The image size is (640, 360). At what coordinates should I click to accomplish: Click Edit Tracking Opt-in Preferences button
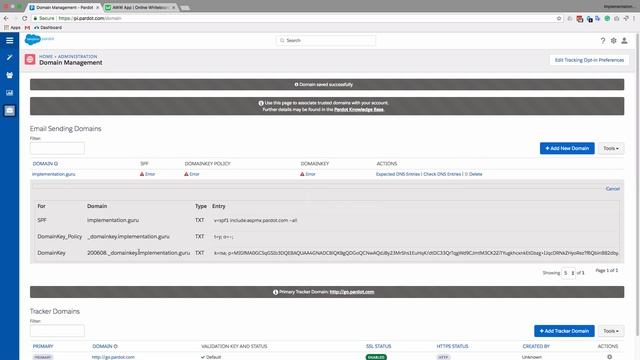tap(589, 60)
